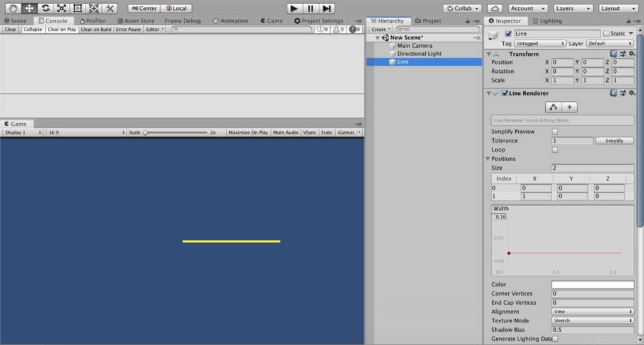Click the Hierarchy lock icon

(x=467, y=21)
